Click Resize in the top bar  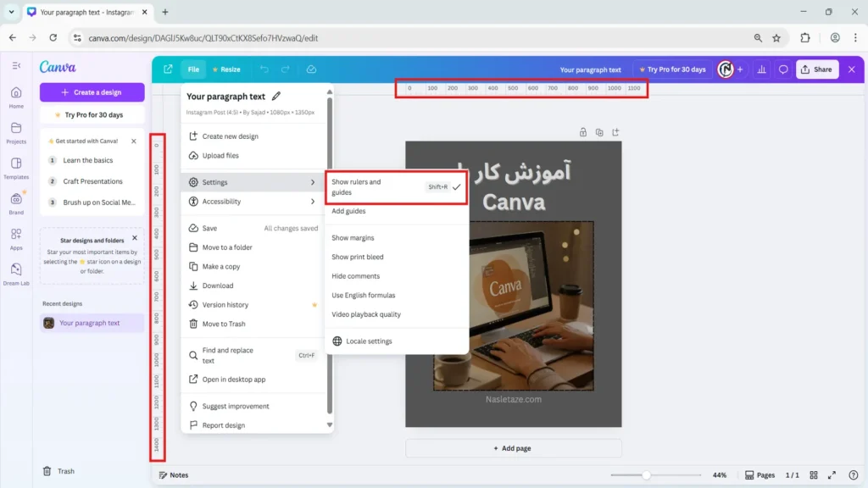[x=226, y=69]
